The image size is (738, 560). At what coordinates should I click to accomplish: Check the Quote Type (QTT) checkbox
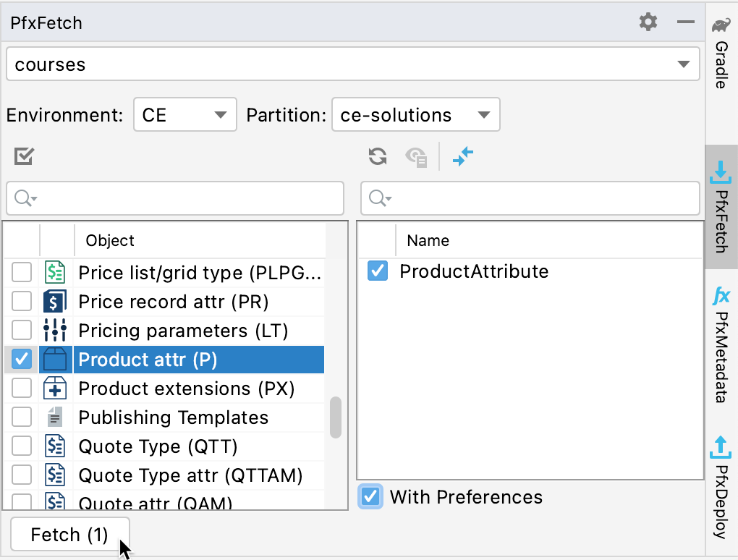(22, 446)
